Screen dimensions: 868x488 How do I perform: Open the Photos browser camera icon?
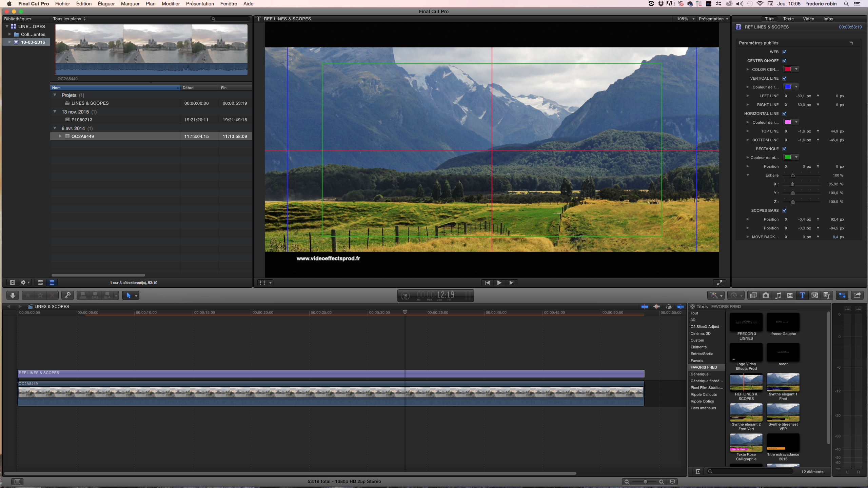[766, 296]
